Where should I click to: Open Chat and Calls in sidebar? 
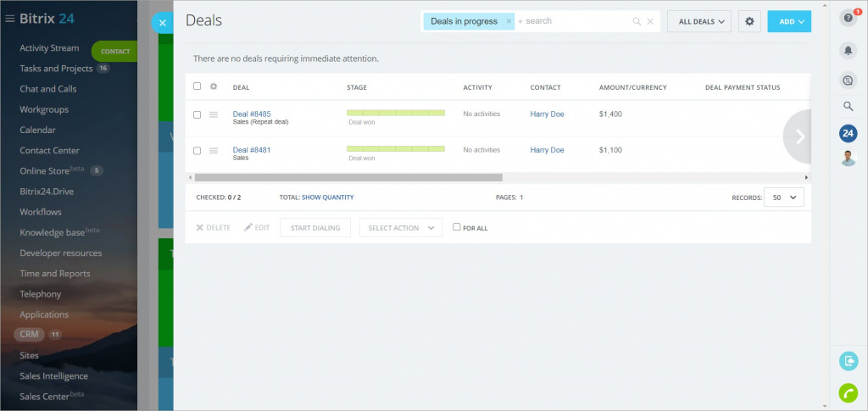48,89
